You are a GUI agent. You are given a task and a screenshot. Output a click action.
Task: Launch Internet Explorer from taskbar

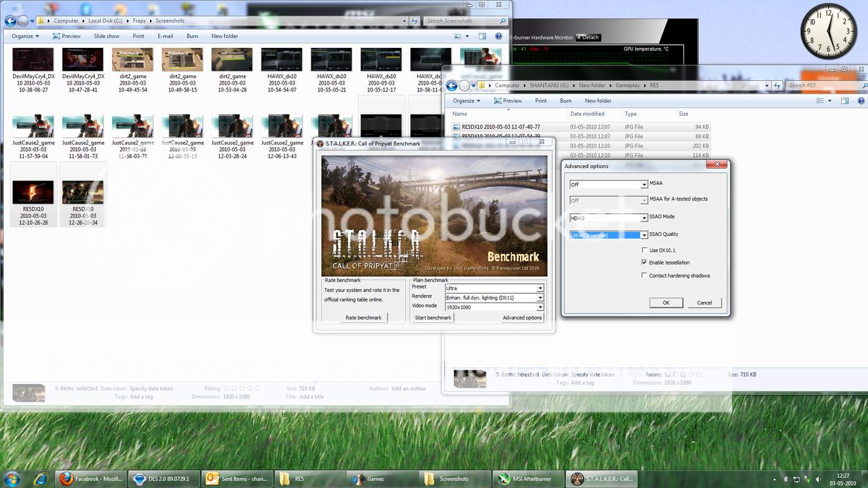point(40,479)
